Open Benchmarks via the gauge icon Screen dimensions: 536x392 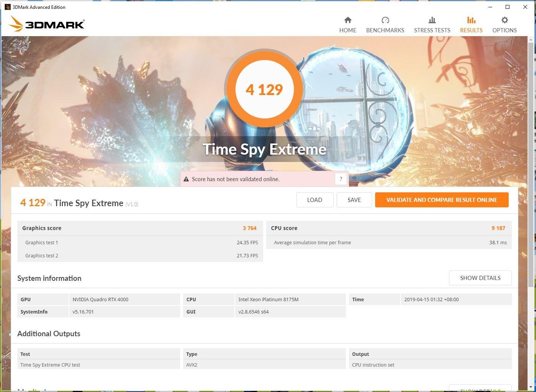coord(385,20)
